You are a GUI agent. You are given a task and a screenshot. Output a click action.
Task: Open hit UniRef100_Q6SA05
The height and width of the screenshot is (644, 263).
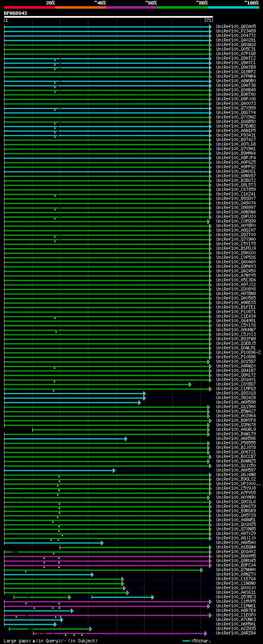(x=235, y=26)
